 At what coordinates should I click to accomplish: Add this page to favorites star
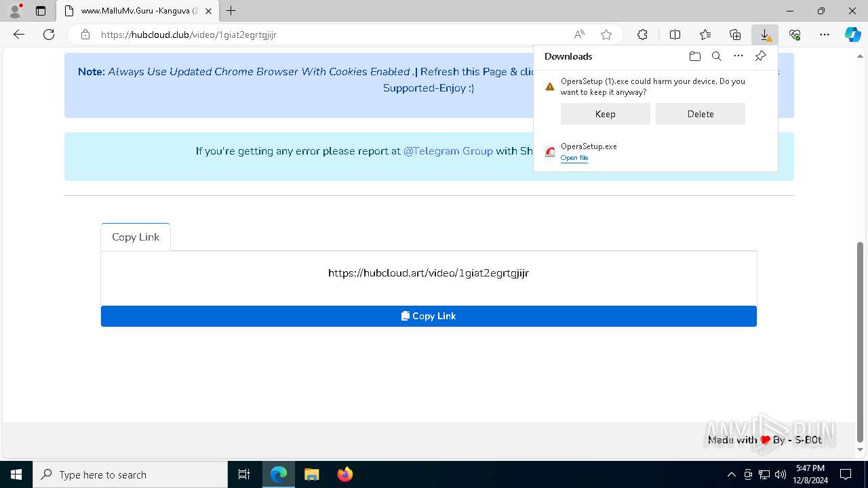(606, 35)
